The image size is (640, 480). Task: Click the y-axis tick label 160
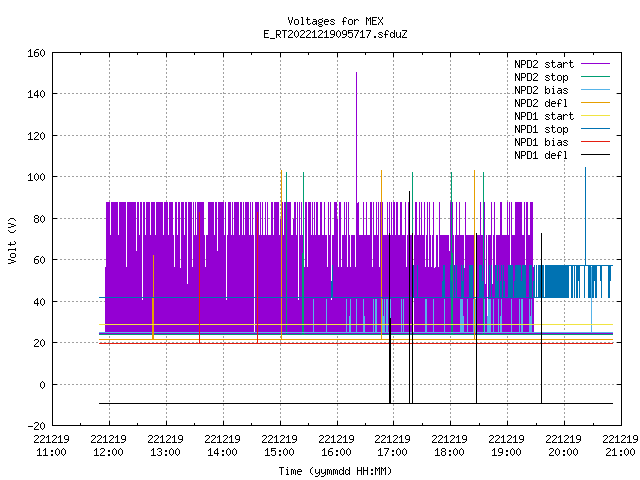[x=36, y=53]
